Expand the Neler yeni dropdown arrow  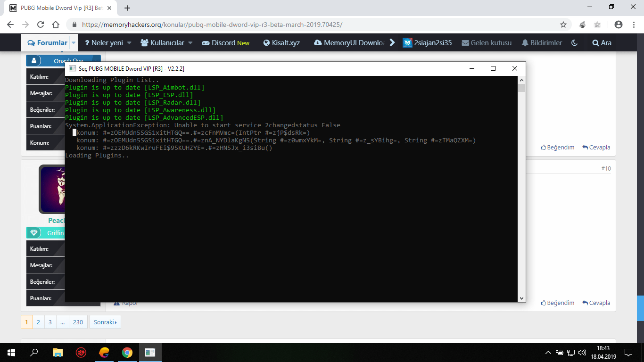(129, 43)
